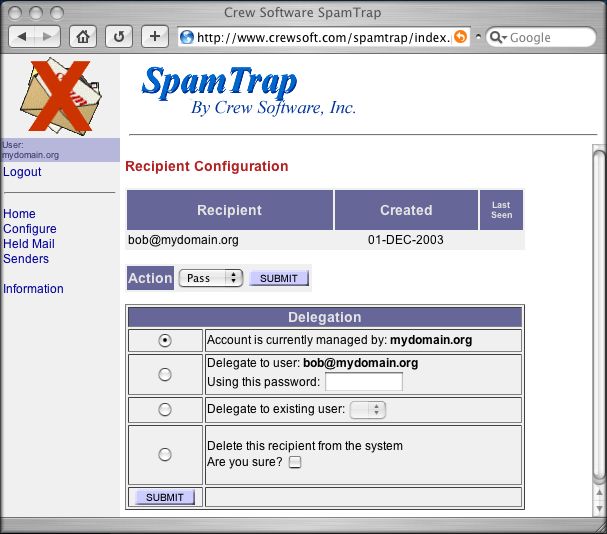Open the Configure sidebar link
This screenshot has height=534, width=607.
30,228
